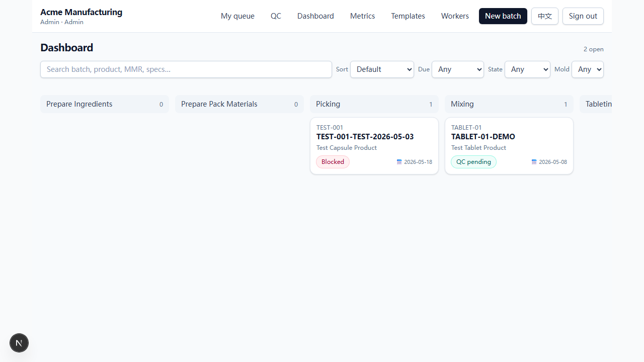644x362 pixels.
Task: Click the "Admin · Admin" role text
Action: click(x=62, y=22)
